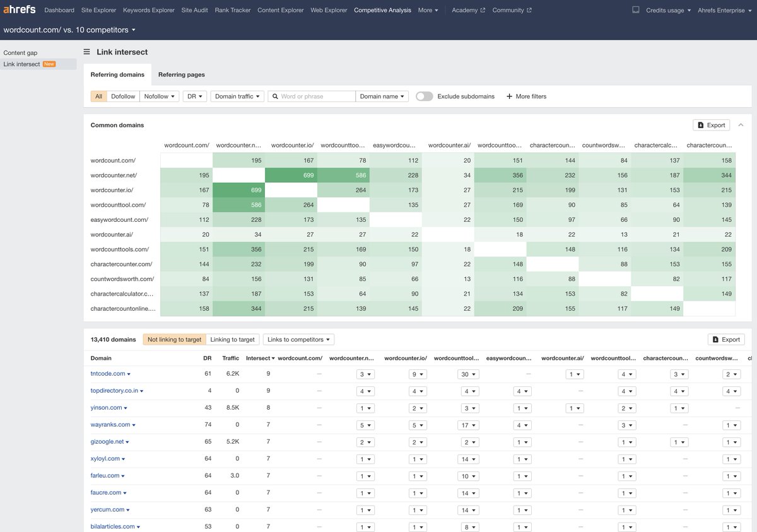Screen dimensions: 757x532
Task: Switch to Referring domains tab
Action: tap(117, 74)
